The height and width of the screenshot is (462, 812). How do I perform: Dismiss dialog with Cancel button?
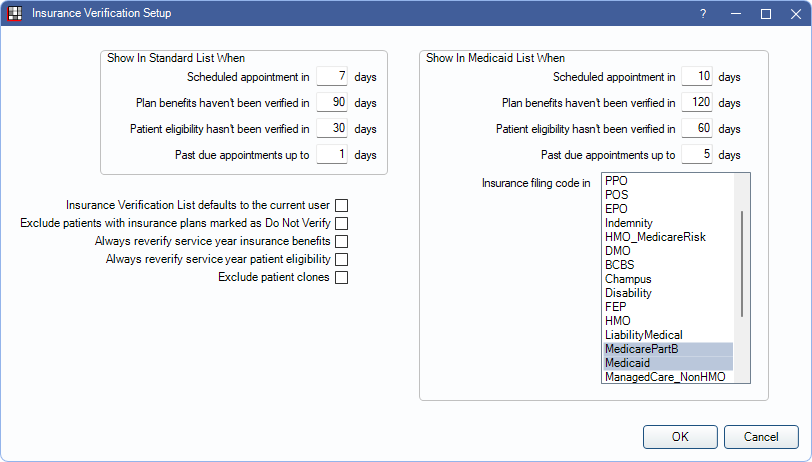pos(761,437)
